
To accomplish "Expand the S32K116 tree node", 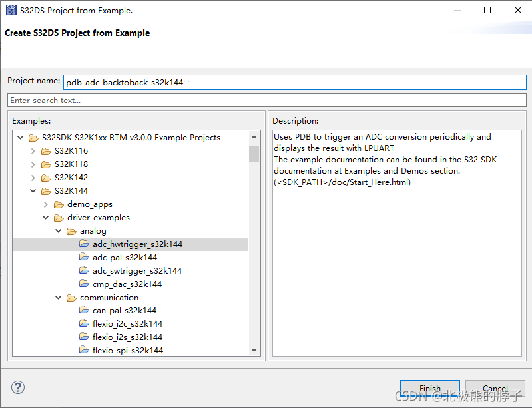I will point(33,151).
